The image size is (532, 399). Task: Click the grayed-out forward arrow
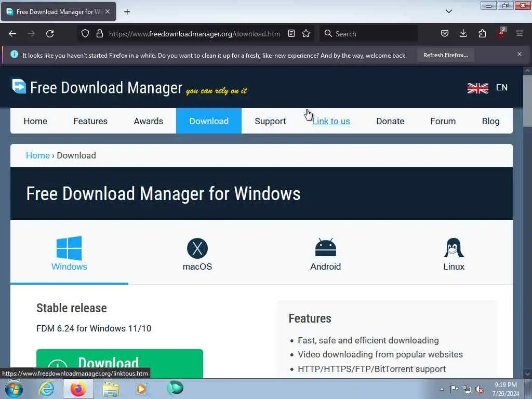pyautogui.click(x=31, y=34)
